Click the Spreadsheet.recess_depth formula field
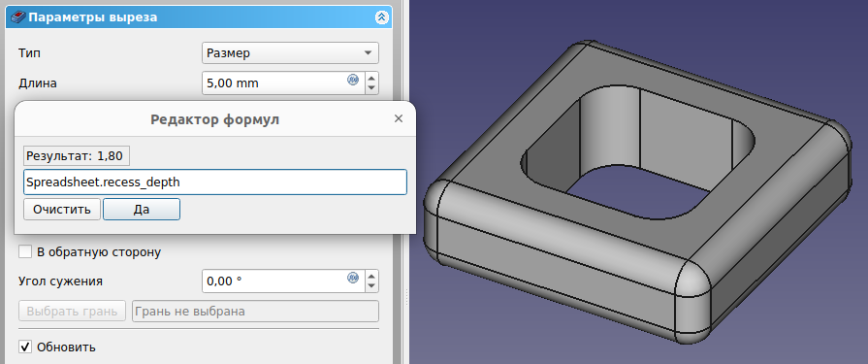Viewport: 868px width, 364px height. (x=215, y=182)
